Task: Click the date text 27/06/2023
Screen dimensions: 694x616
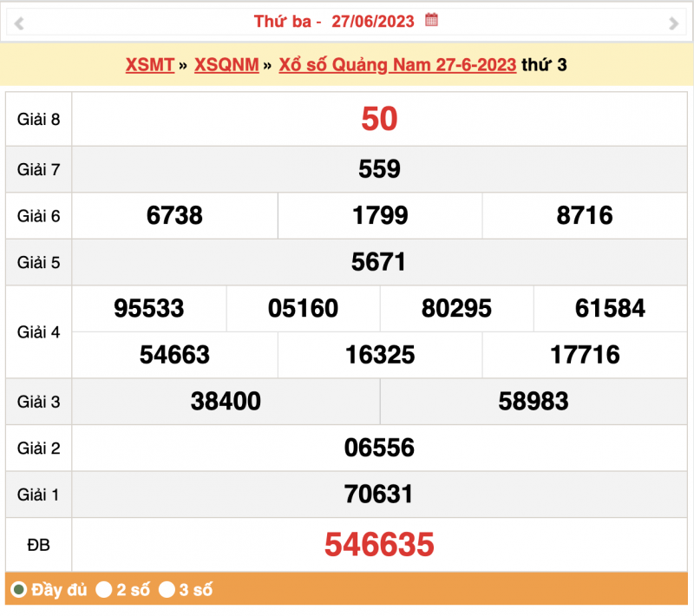Action: click(375, 21)
